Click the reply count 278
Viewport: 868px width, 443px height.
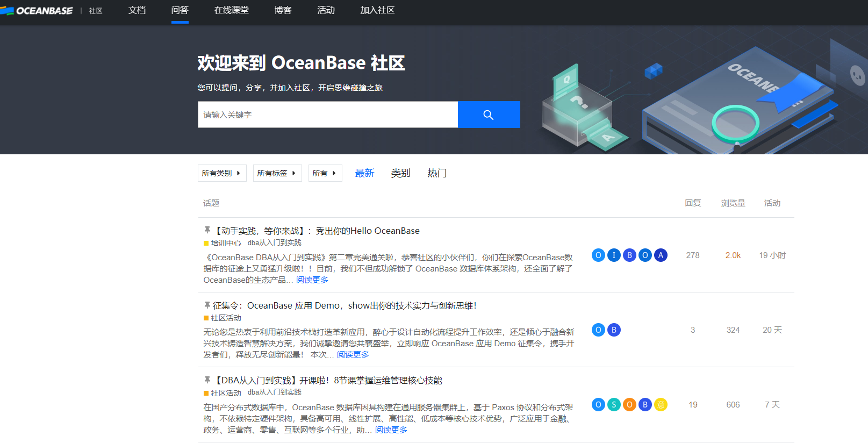(693, 255)
